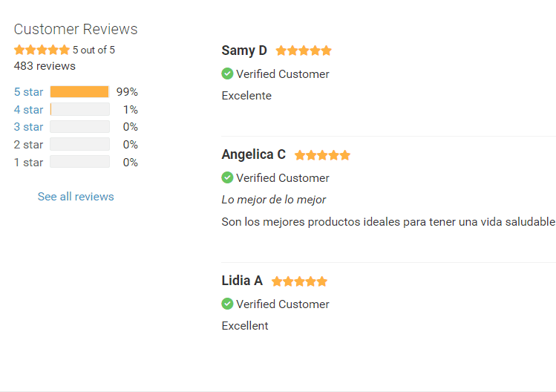Click the 2 star label
Image resolution: width=556 pixels, height=392 pixels.
(x=28, y=145)
